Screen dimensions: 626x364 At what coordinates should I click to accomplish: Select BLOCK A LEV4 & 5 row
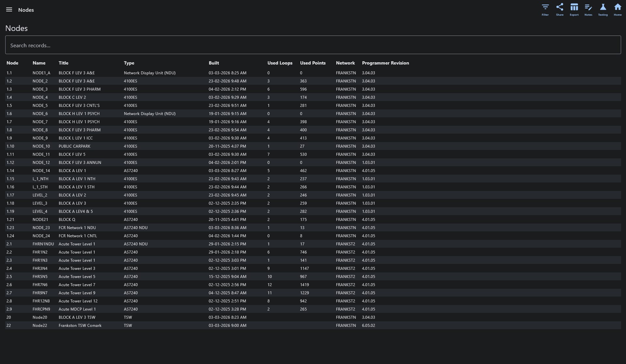313,211
